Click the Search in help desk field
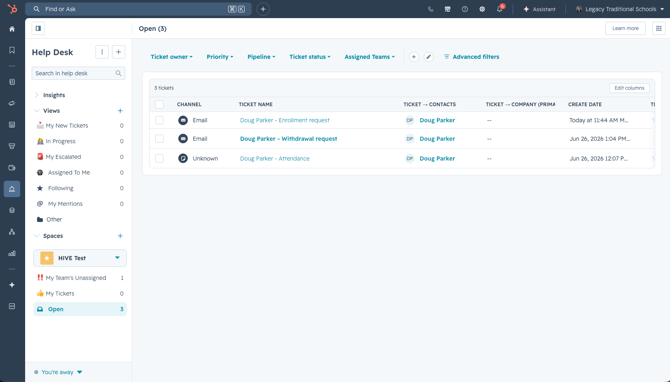670x382 pixels. [x=78, y=73]
